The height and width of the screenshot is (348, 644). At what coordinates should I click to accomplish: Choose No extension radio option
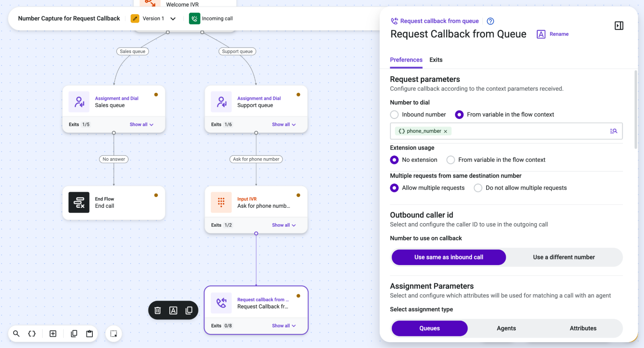394,160
